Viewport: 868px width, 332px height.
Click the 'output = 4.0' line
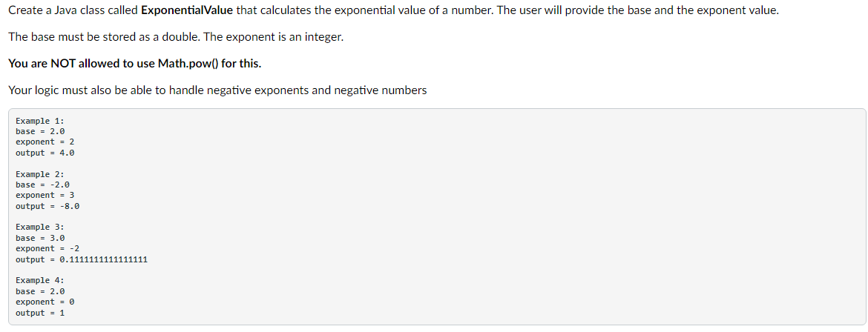45,153
